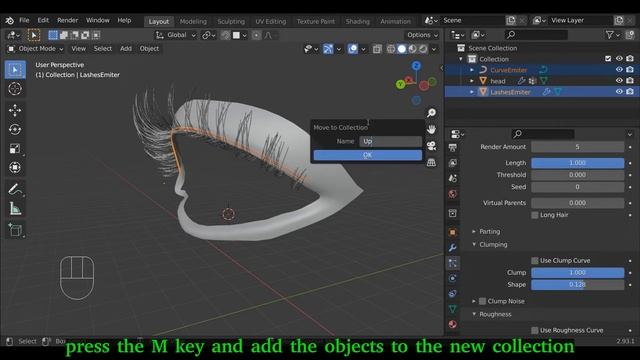Enable Use Clump Curve checkbox
The image size is (640, 360).
[x=535, y=260]
